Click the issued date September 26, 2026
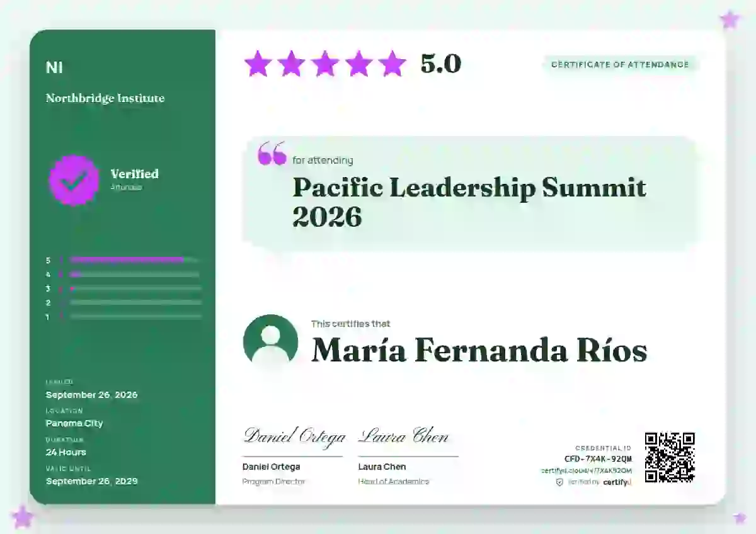Screen dimensions: 756x534 (x=91, y=395)
